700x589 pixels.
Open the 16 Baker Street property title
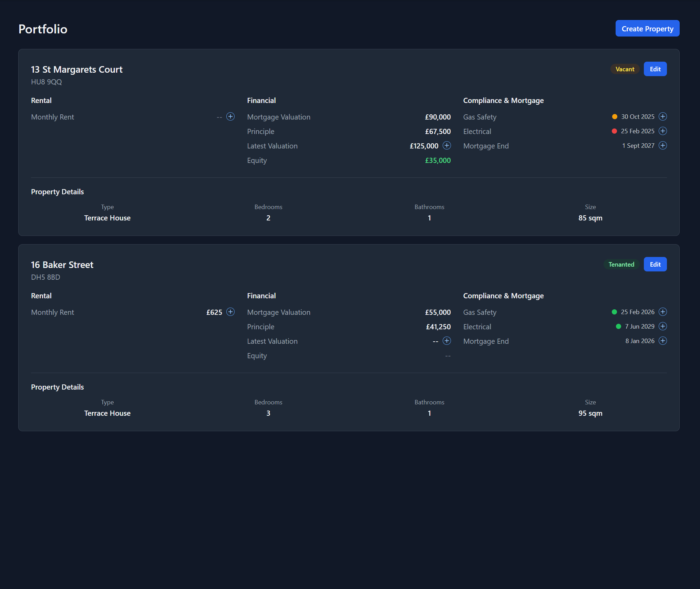(x=62, y=265)
